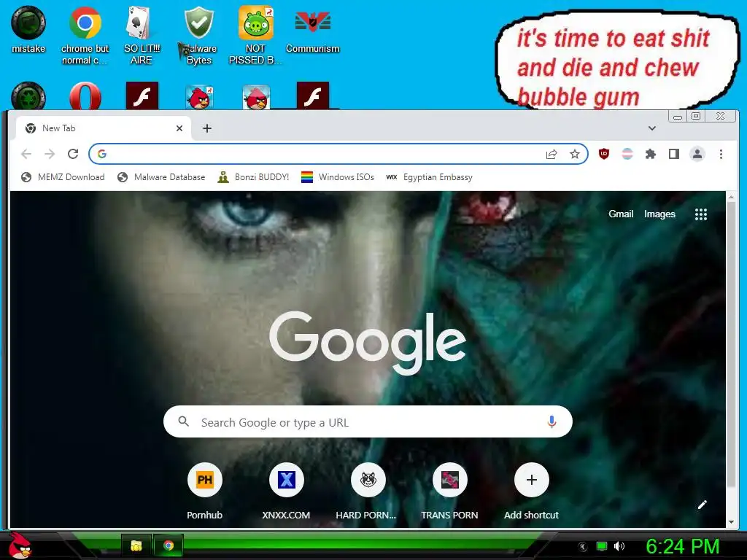Screen dimensions: 747x560
Task: Open the Malware Bytes desktop shortcut
Action: (x=198, y=35)
